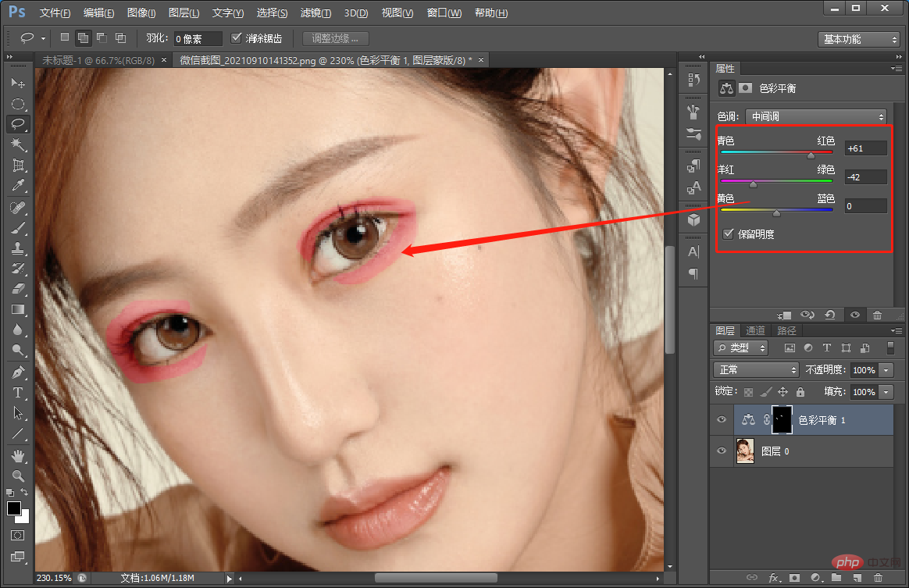Toggle visibility of 色彩平衡 1 layer
Screen dimensions: 909x588
(x=721, y=419)
